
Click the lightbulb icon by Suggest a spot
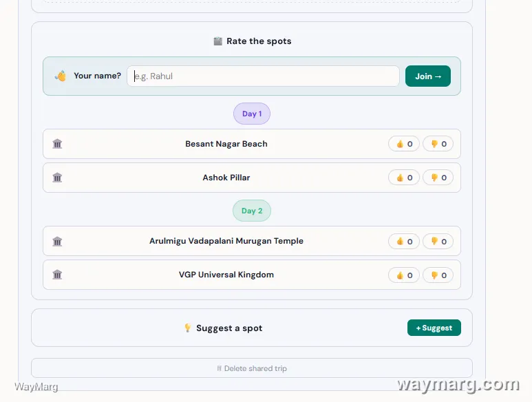coord(187,328)
